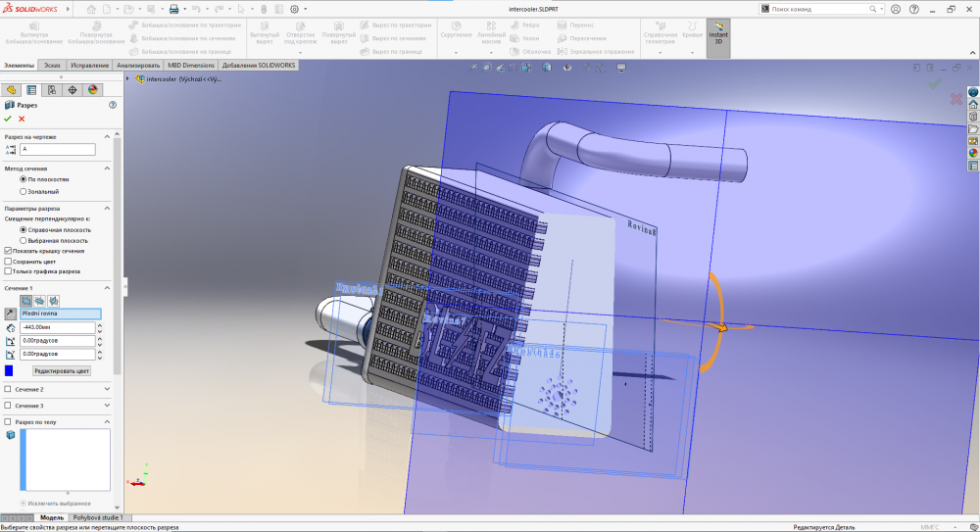
Task: Collapse the Метод сечения group
Action: 106,169
